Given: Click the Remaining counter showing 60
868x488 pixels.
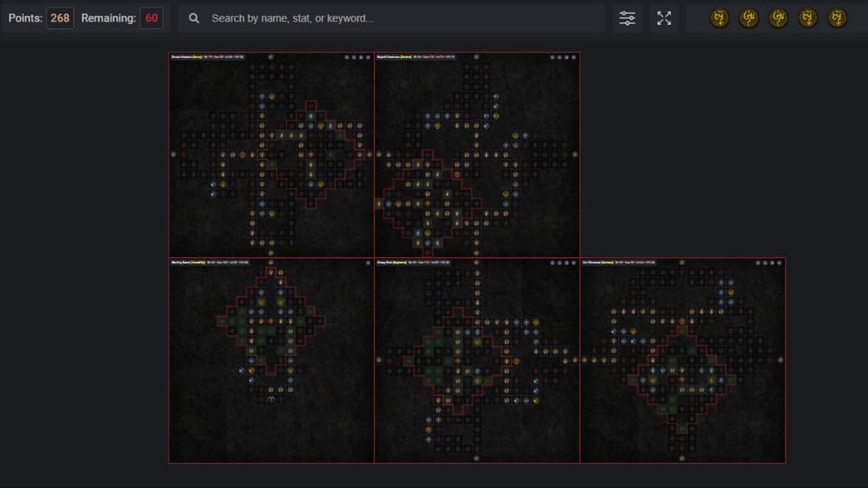Looking at the screenshot, I should [x=150, y=17].
